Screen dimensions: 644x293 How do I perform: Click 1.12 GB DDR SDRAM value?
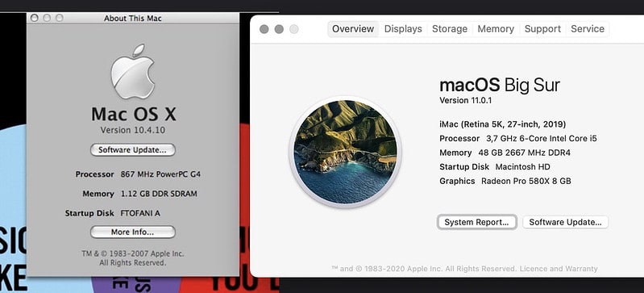(159, 194)
